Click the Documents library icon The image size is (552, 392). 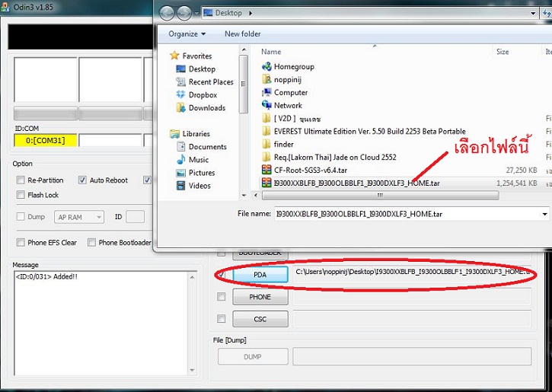(x=180, y=146)
